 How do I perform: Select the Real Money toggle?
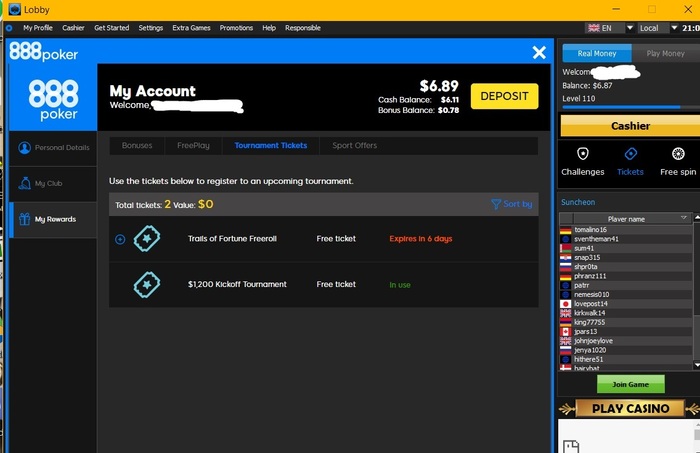(x=597, y=53)
